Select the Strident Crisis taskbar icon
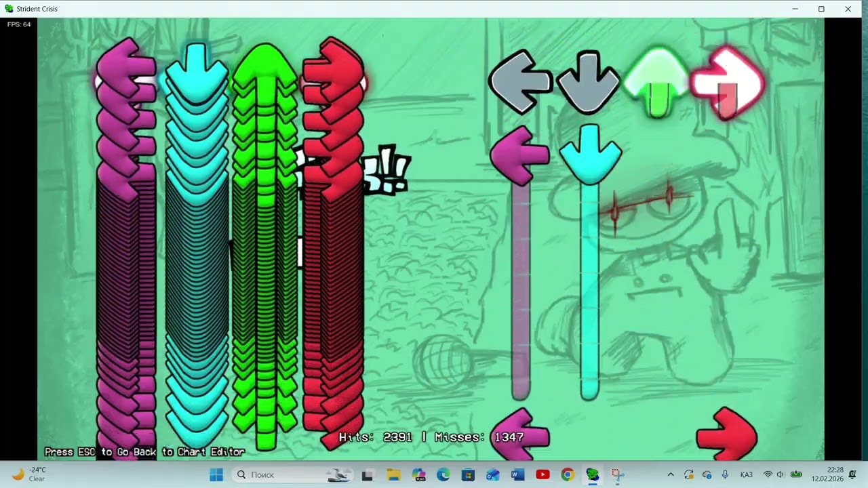 tap(593, 474)
